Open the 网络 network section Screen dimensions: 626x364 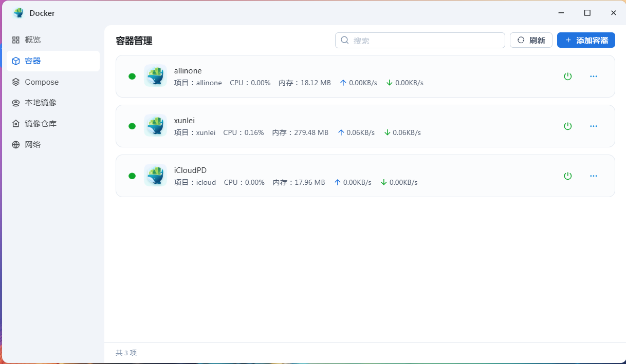[53, 145]
